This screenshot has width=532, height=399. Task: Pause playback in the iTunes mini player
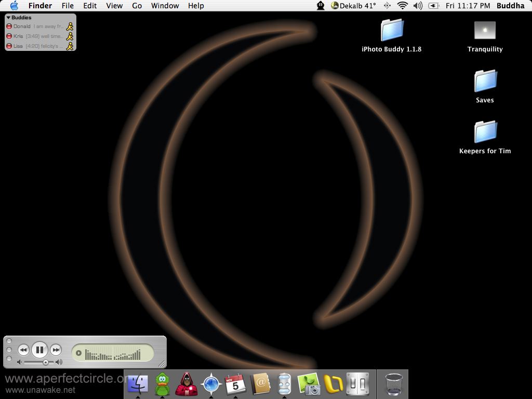click(x=39, y=350)
